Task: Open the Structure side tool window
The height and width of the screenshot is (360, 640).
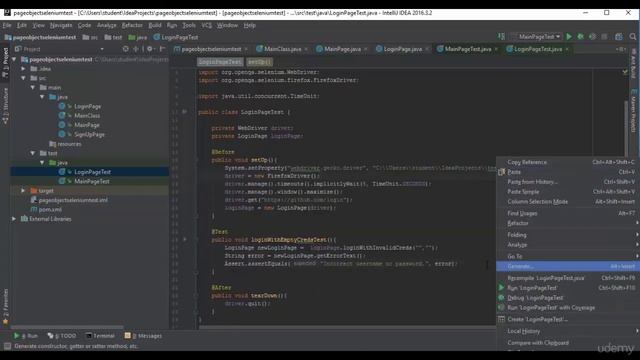Action: tap(5, 105)
